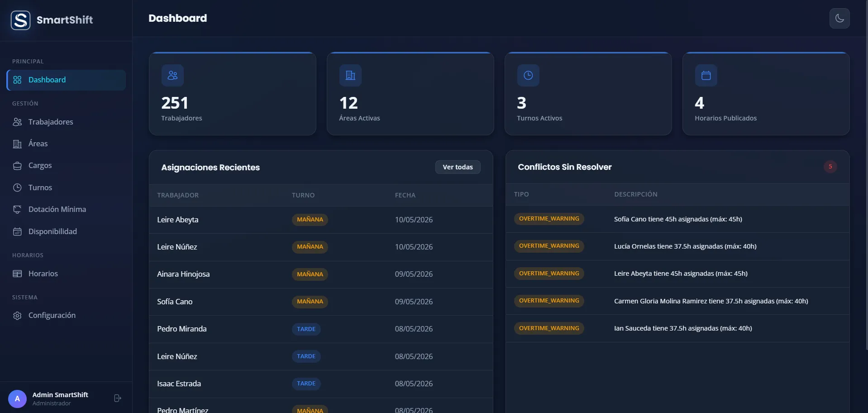Image resolution: width=868 pixels, height=413 pixels.
Task: Open the 251 Trabajadores stat card
Action: [x=233, y=94]
